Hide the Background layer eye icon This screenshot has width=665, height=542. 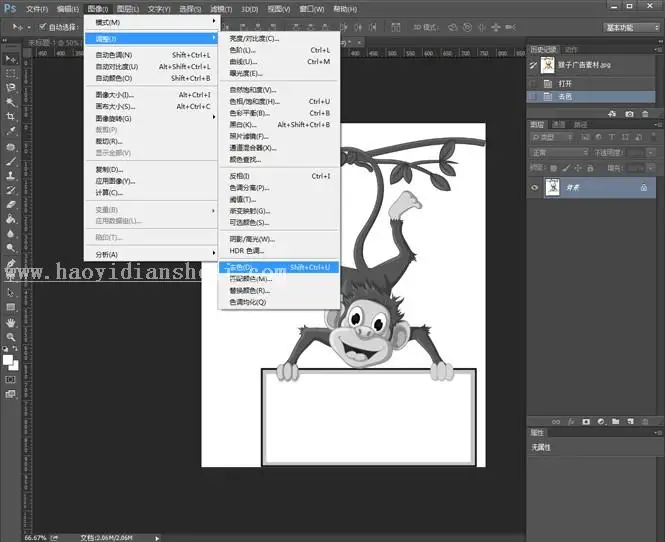coord(534,187)
